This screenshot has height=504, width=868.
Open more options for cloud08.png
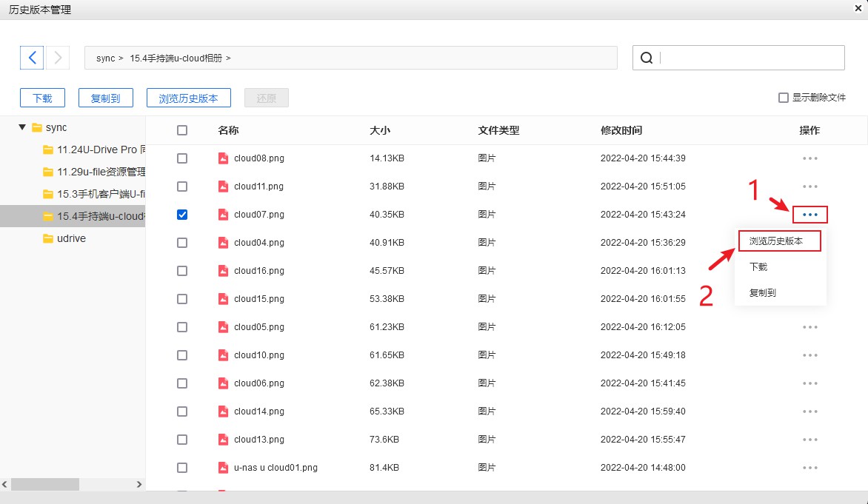[x=809, y=158]
